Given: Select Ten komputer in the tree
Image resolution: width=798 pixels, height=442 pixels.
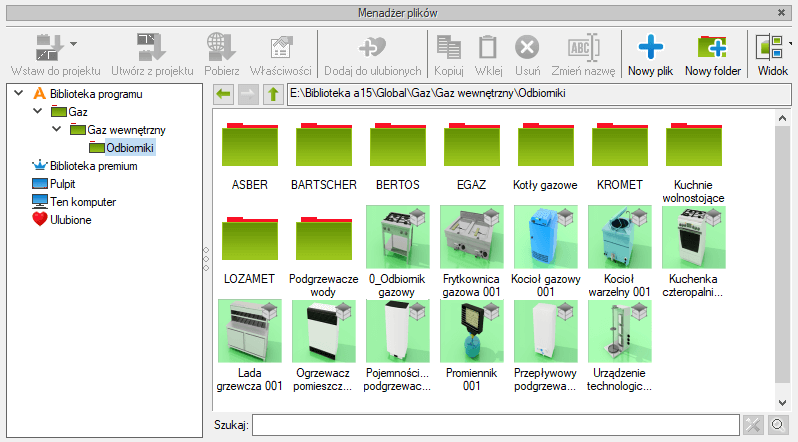Looking at the screenshot, I should click(83, 202).
